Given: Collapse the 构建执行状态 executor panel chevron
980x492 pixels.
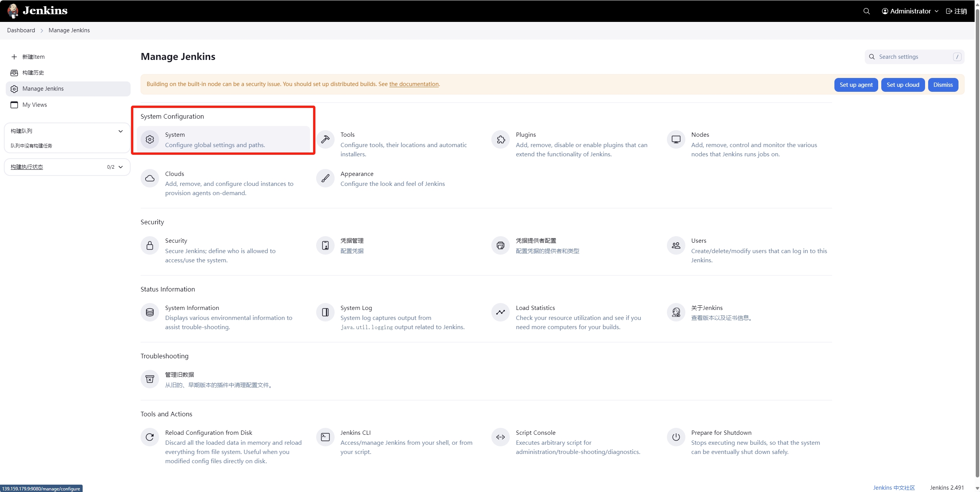Looking at the screenshot, I should click(121, 167).
